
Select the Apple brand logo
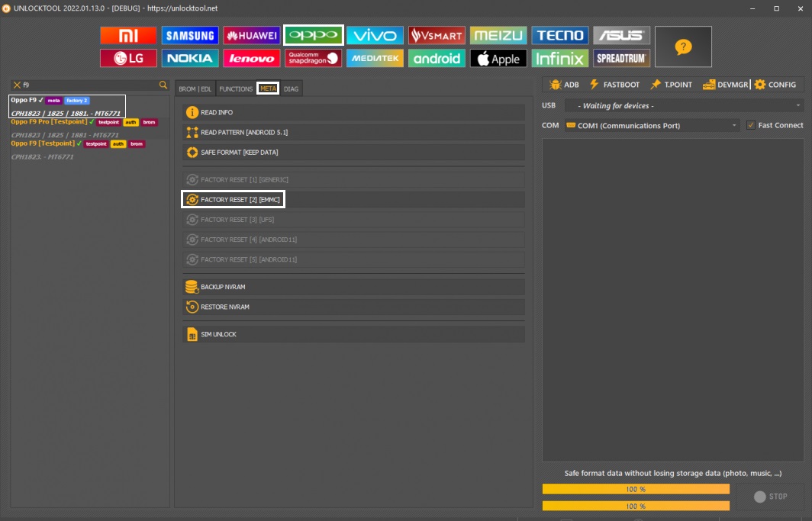(x=498, y=58)
